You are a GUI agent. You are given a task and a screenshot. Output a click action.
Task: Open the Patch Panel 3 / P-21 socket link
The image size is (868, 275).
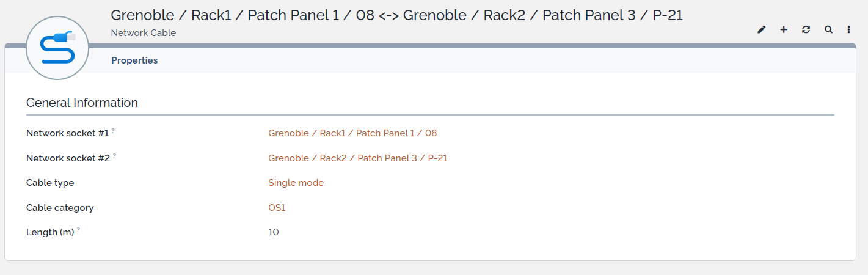point(357,158)
